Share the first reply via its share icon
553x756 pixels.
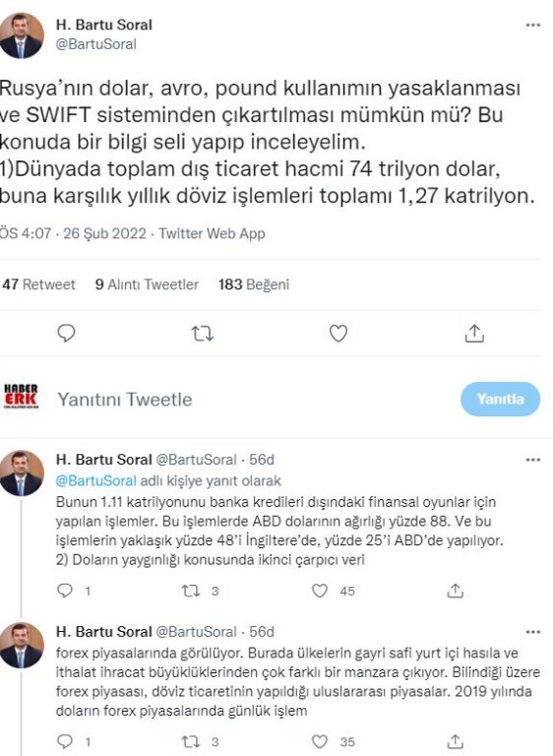pyautogui.click(x=455, y=591)
